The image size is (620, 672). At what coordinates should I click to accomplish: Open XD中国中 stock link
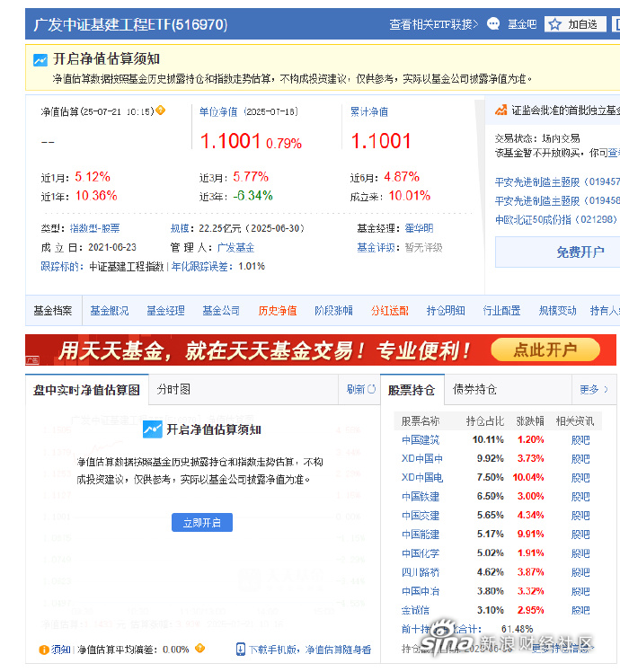(x=422, y=458)
